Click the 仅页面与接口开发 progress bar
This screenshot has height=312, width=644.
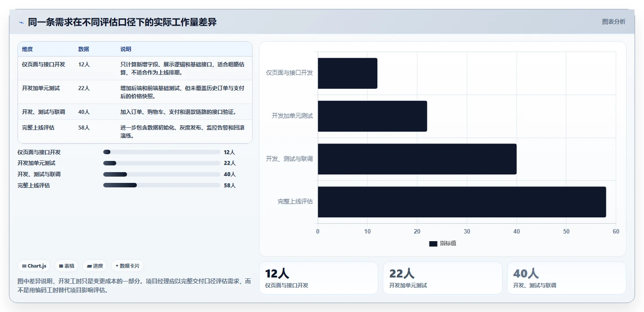(162, 152)
